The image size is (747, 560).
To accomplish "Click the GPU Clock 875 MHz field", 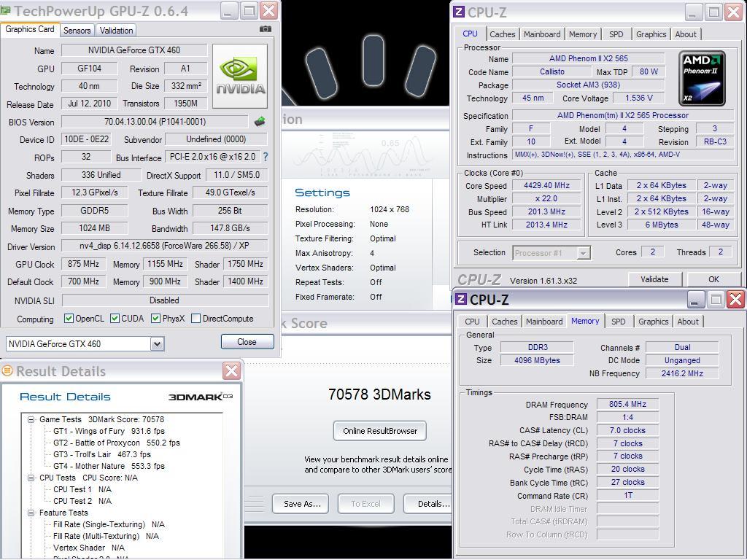I will tap(83, 264).
